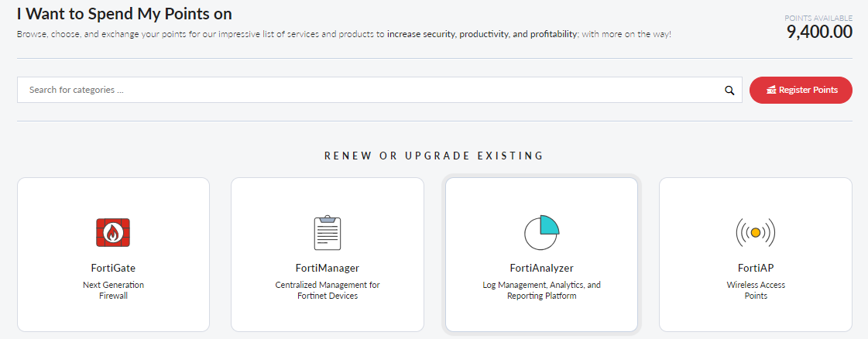Viewport: 868px width, 339px height.
Task: Open the Register Points button
Action: [x=801, y=90]
